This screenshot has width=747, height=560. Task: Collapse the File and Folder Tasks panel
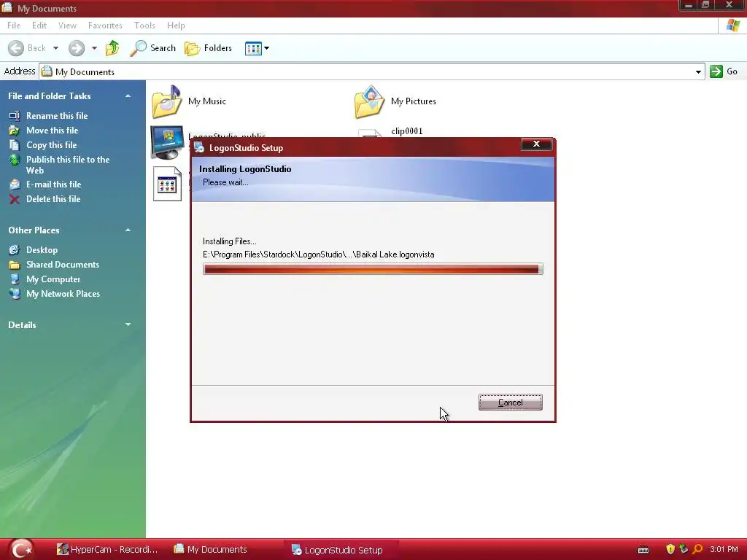pyautogui.click(x=128, y=96)
